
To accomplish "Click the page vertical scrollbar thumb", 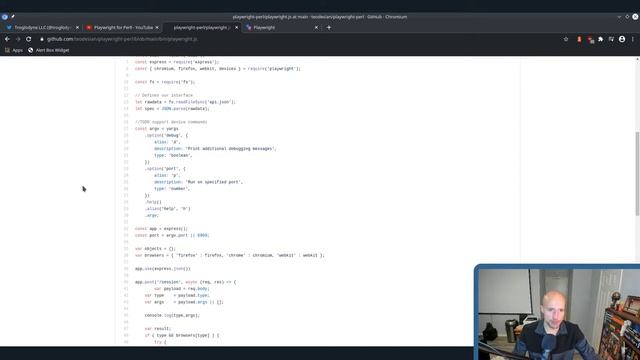I will tap(637, 173).
